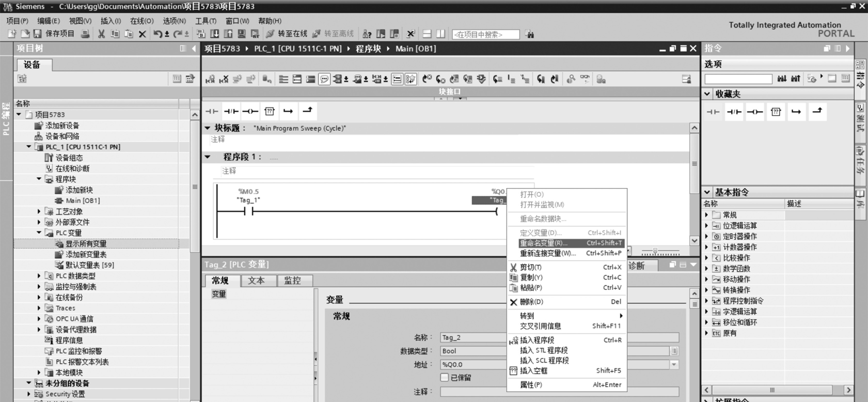Screen dimensions: 868x402
Task: Choose 剪切(T) from context menu
Action: 566,267
